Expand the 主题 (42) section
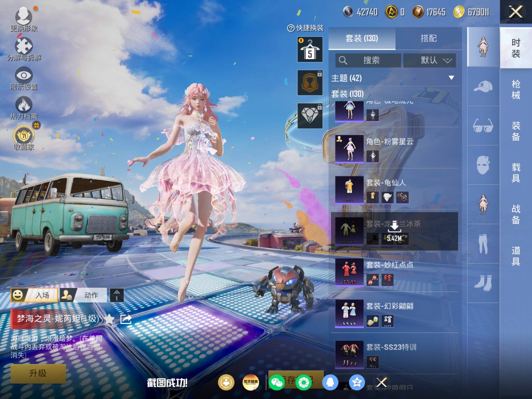Viewport: 532px width, 399px height. 451,78
